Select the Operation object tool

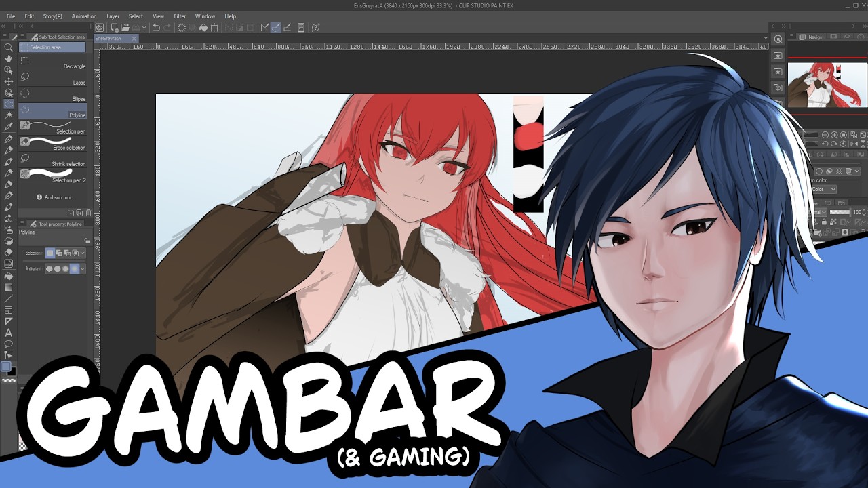point(8,70)
